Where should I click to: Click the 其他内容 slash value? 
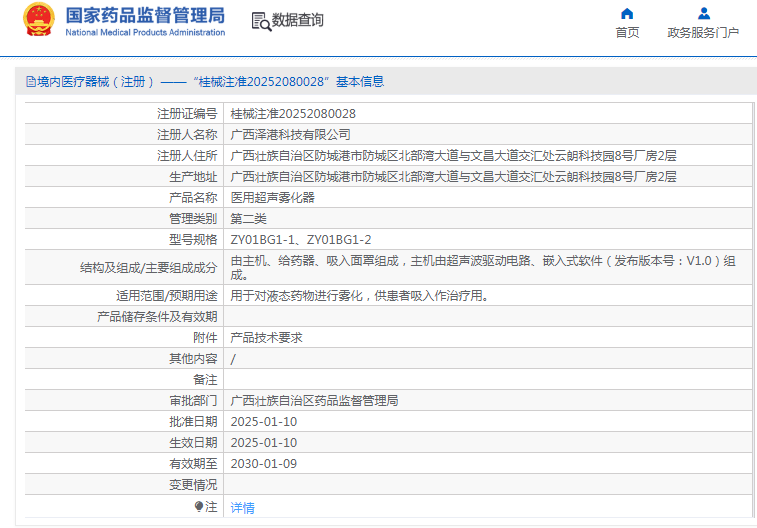pos(233,359)
